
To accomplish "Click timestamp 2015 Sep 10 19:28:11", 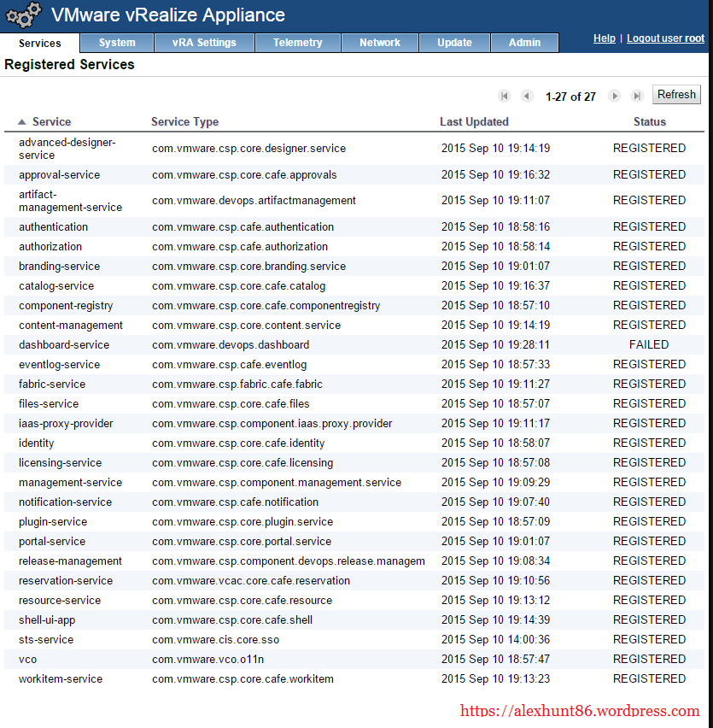I will coord(495,345).
